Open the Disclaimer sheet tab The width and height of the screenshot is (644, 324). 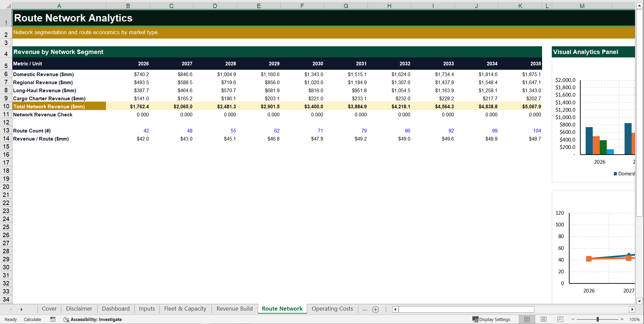tap(79, 309)
